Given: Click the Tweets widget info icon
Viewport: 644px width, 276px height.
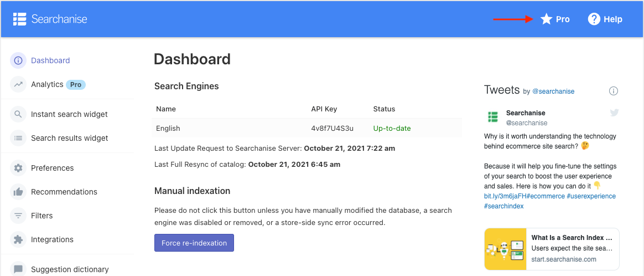Looking at the screenshot, I should click(x=614, y=91).
